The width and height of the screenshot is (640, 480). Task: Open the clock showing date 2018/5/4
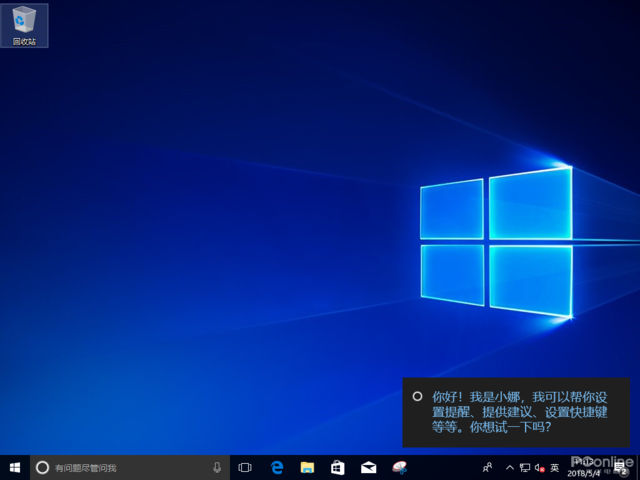click(584, 468)
